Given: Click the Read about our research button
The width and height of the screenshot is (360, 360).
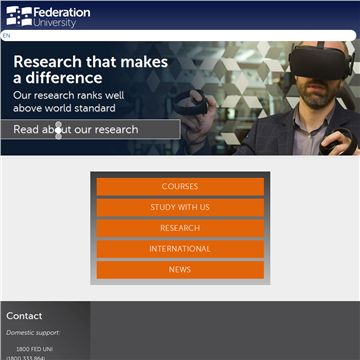Looking at the screenshot, I should (x=91, y=129).
